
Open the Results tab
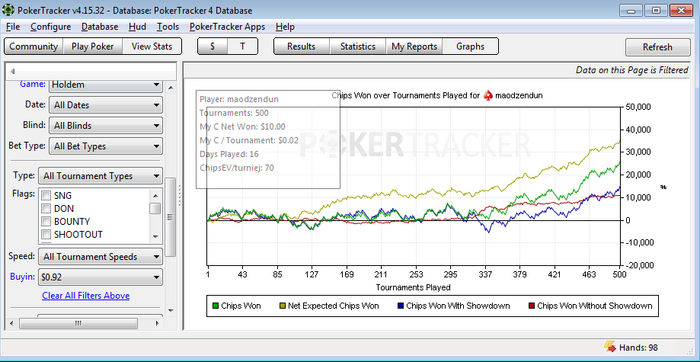point(301,46)
